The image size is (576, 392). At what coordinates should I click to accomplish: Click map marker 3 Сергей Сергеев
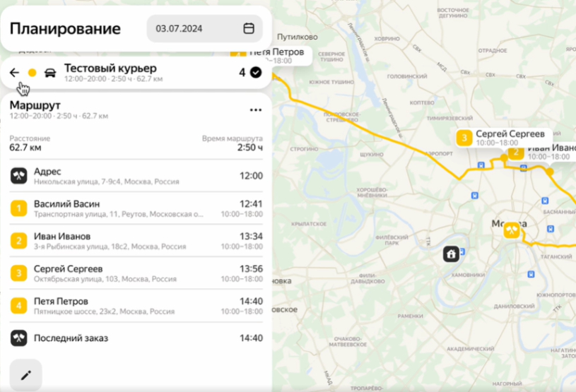tap(503, 138)
